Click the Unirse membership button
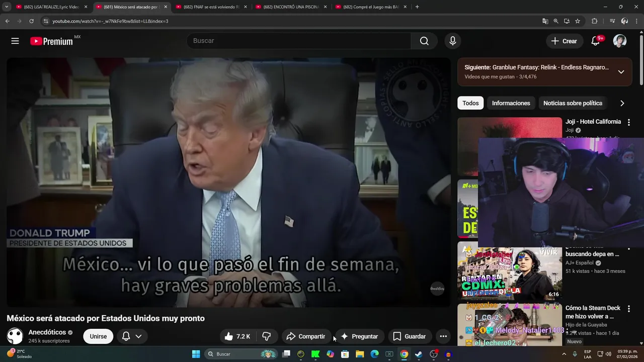This screenshot has width=644, height=362. [x=98, y=336]
